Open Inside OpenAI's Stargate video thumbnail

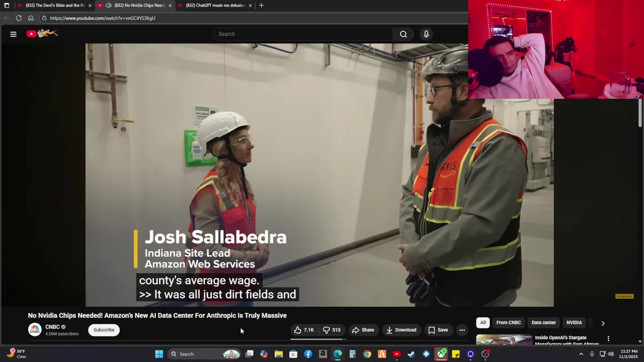tap(504, 340)
